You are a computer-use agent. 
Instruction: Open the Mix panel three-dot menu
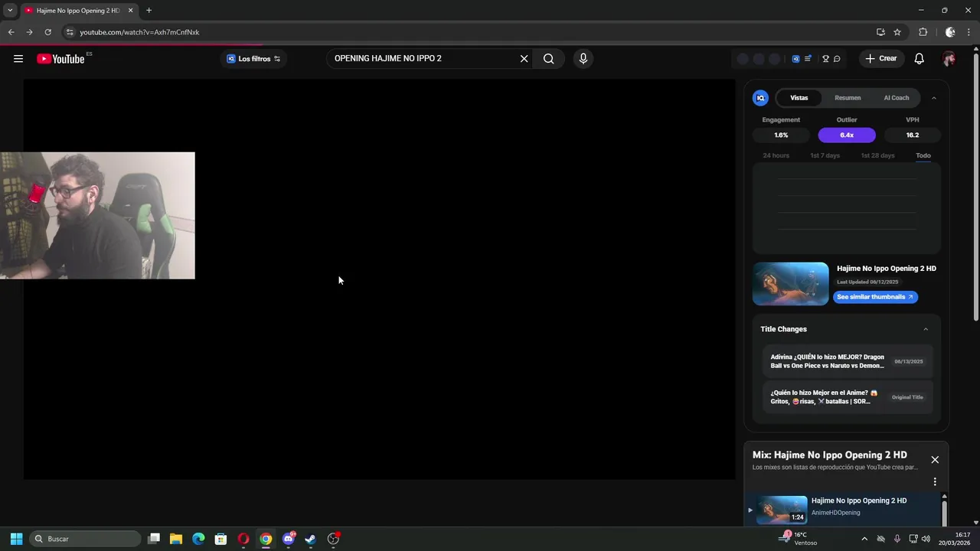click(935, 482)
